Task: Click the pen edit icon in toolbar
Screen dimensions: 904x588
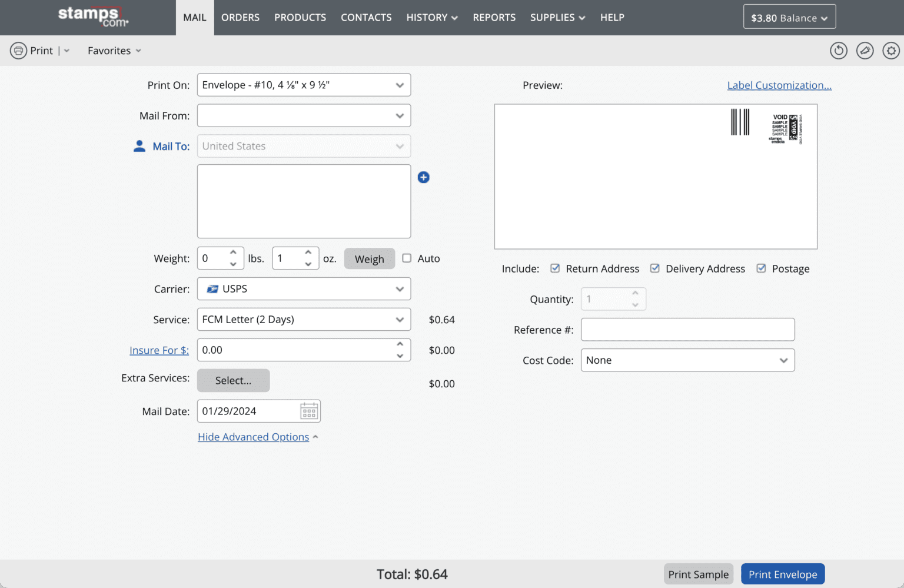Action: coord(865,51)
